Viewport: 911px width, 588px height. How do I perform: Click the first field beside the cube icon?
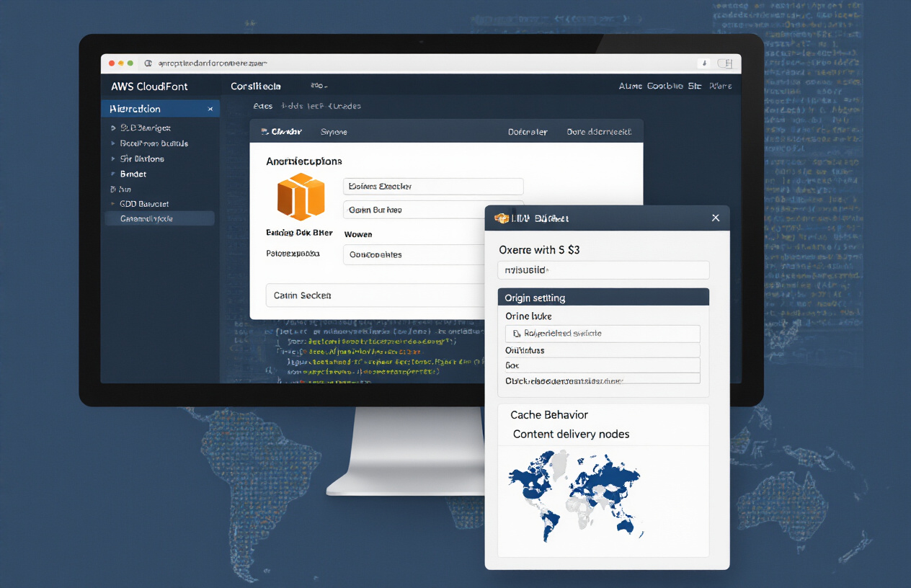tap(433, 186)
